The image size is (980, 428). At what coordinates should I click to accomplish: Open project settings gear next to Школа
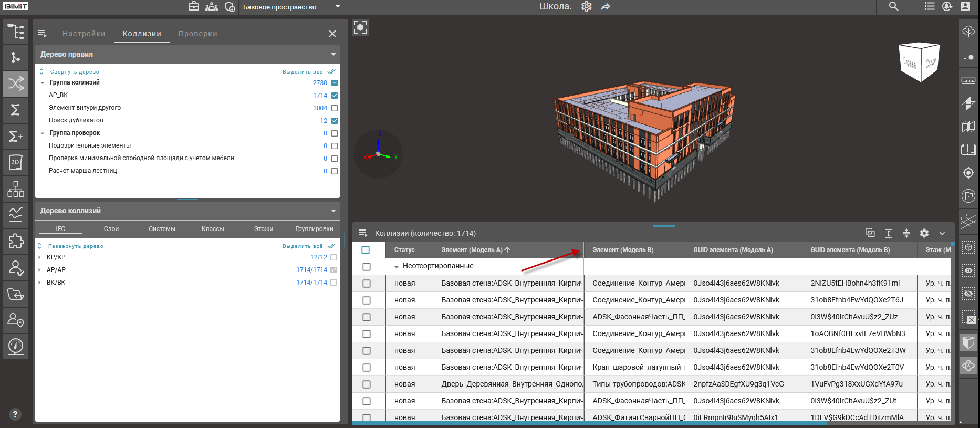tap(587, 7)
